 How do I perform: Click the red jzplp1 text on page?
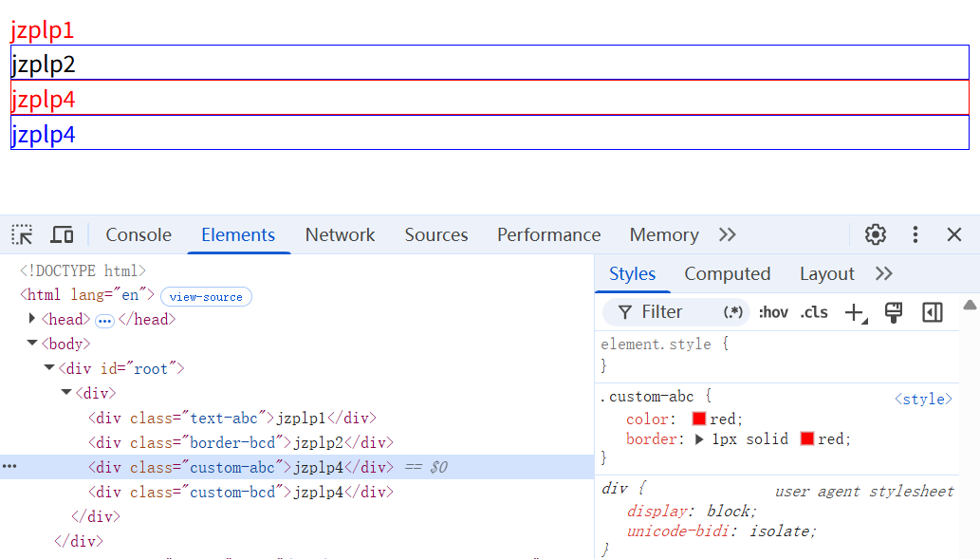[43, 30]
